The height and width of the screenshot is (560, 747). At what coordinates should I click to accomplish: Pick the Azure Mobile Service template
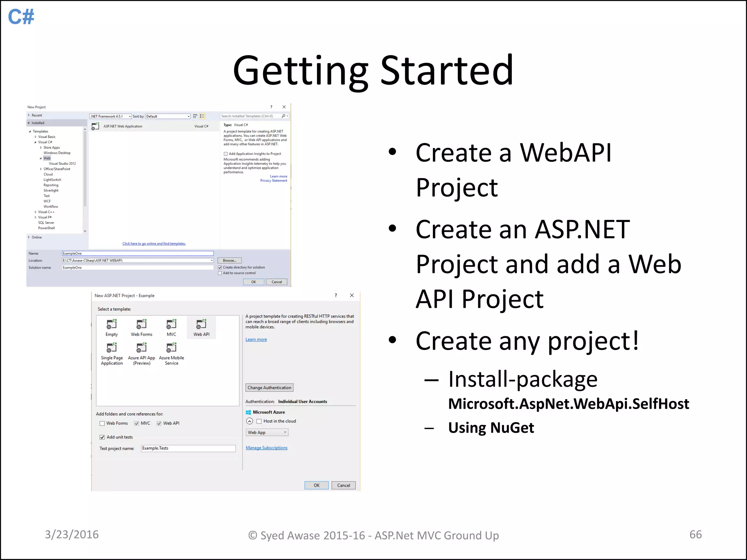(x=171, y=354)
